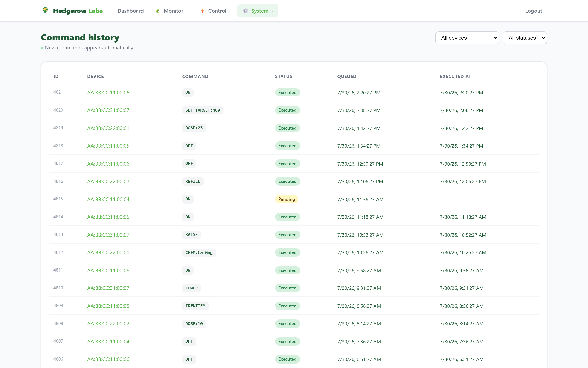The image size is (588, 368).
Task: Click the Hedgerow Labs lightbulb logo icon
Action: [x=45, y=10]
